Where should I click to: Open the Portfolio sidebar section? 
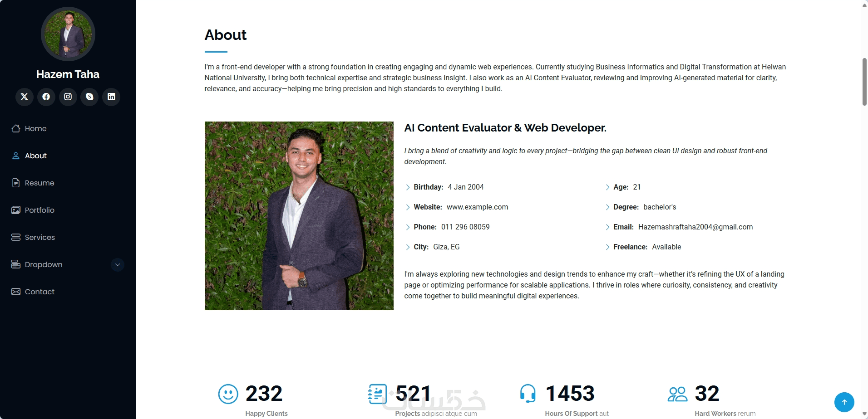click(x=39, y=210)
